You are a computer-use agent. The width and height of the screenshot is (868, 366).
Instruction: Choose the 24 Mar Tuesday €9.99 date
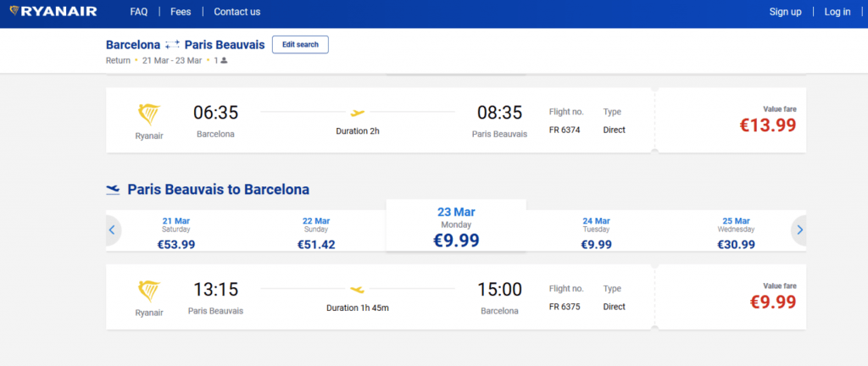[596, 233]
